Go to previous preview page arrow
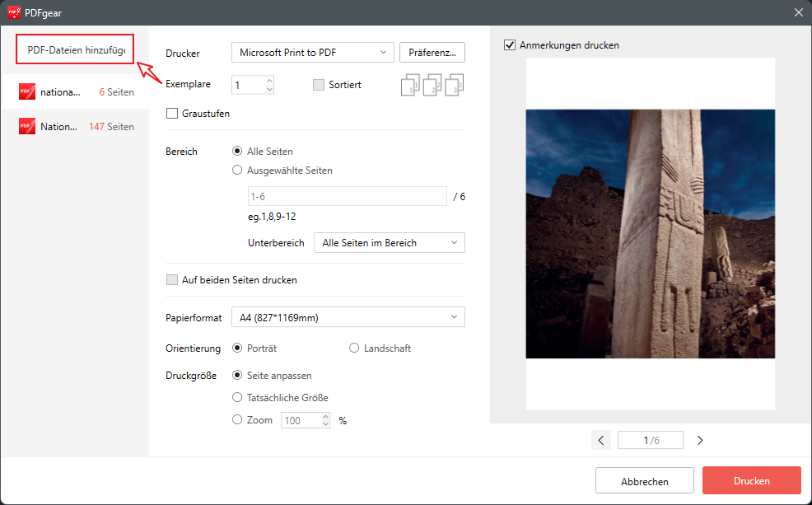812x505 pixels. click(x=601, y=441)
